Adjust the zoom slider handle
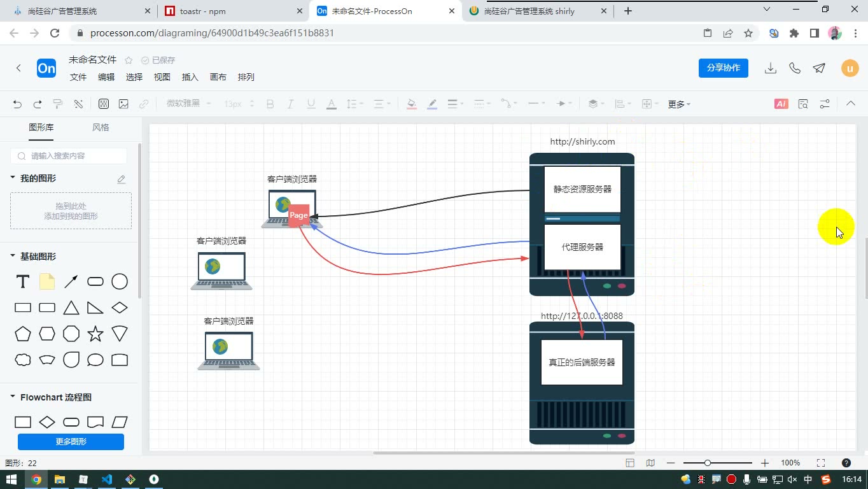Viewport: 868px width, 489px height. [x=707, y=463]
